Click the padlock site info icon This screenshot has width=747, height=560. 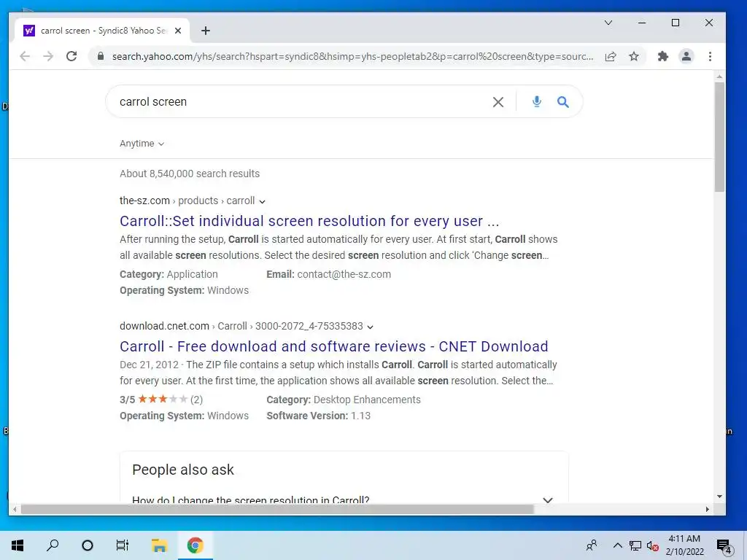[101, 56]
